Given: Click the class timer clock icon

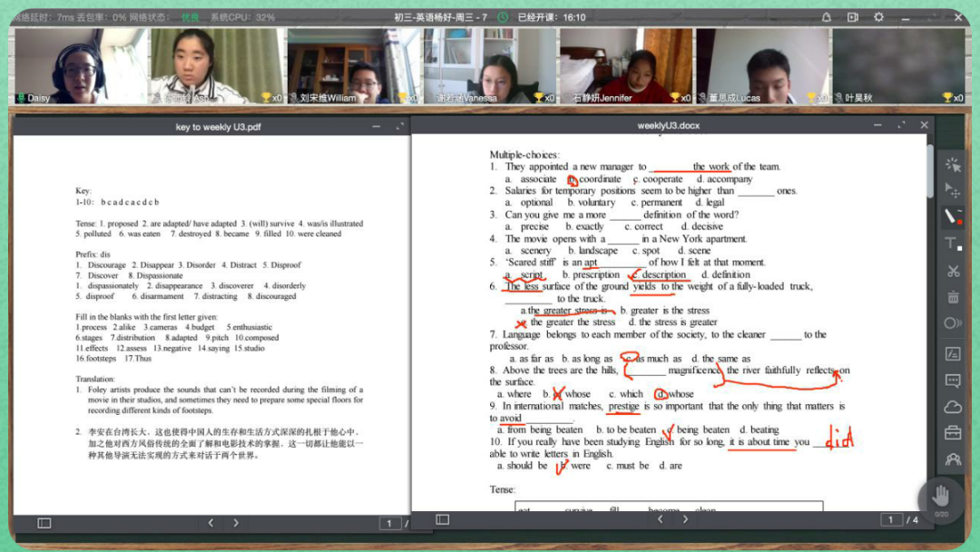Looking at the screenshot, I should pyautogui.click(x=503, y=17).
